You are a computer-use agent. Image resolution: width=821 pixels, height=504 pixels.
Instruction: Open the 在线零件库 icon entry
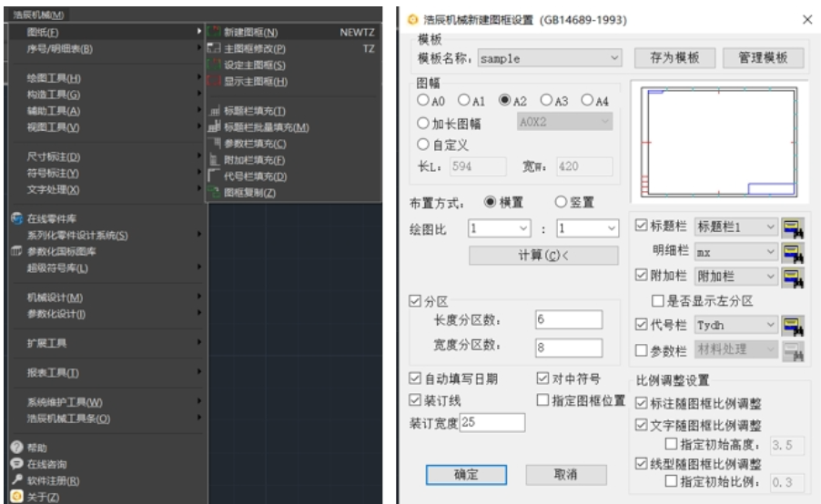point(16,218)
